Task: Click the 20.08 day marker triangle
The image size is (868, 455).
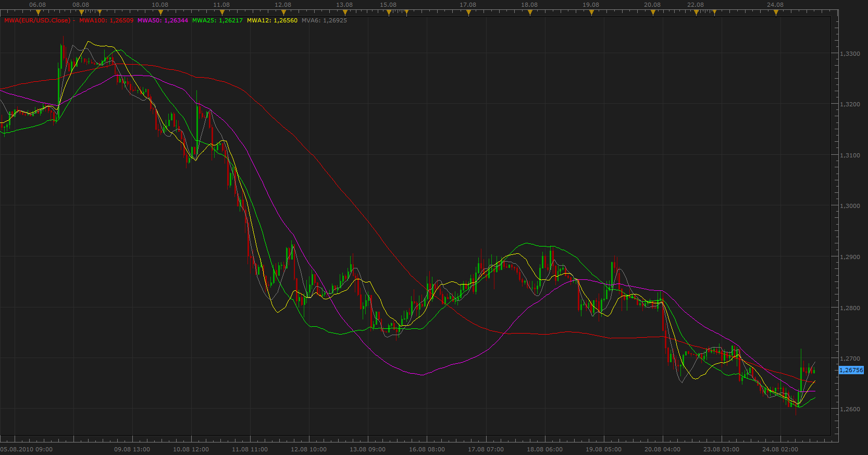Action: 652,13
